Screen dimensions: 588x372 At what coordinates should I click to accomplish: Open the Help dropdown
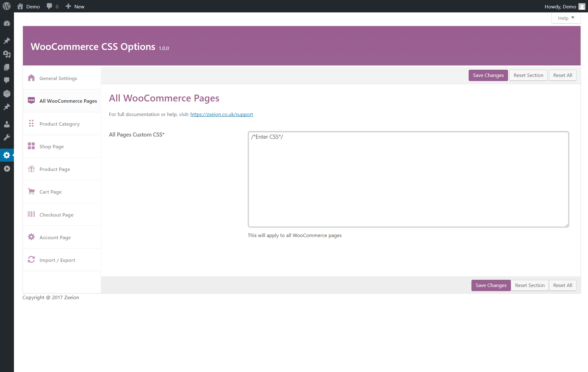[565, 18]
